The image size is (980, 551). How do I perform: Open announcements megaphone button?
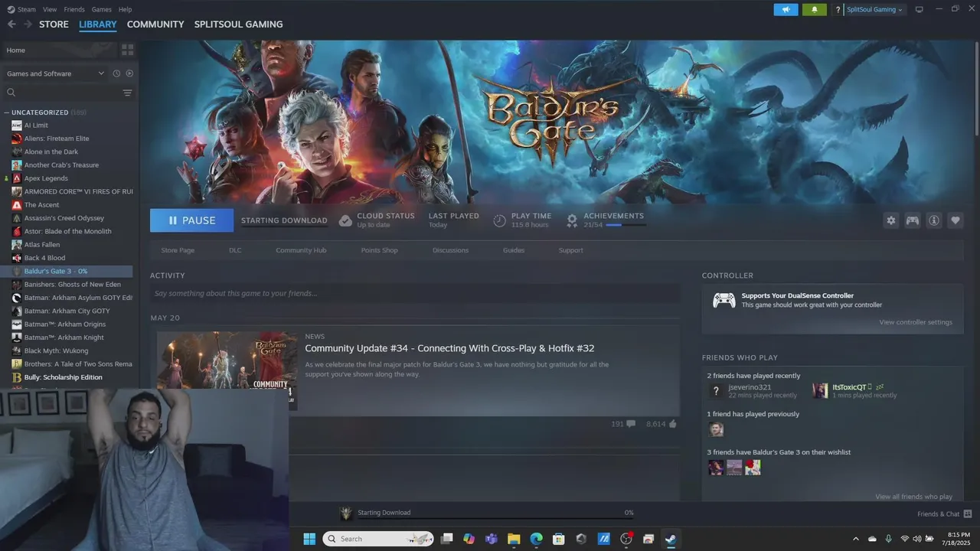(786, 10)
